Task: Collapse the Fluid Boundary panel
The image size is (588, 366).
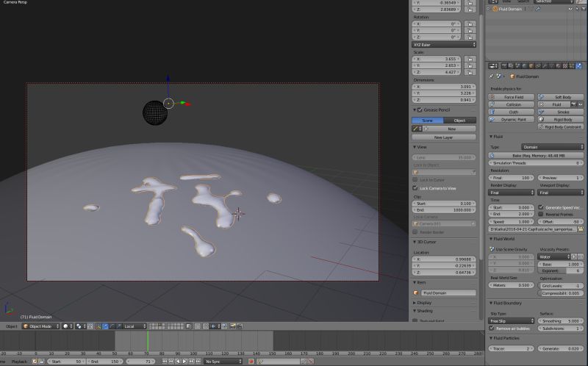Action: 491,303
